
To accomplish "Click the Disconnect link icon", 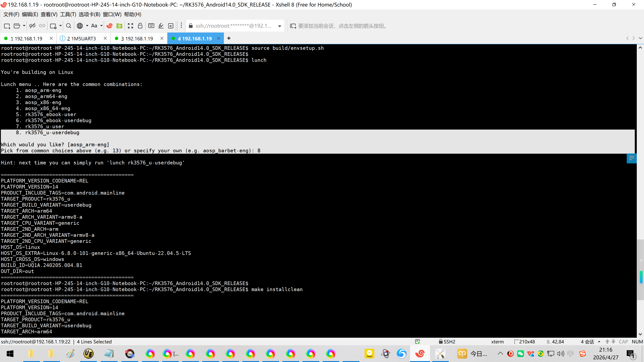I will pyautogui.click(x=32, y=26).
